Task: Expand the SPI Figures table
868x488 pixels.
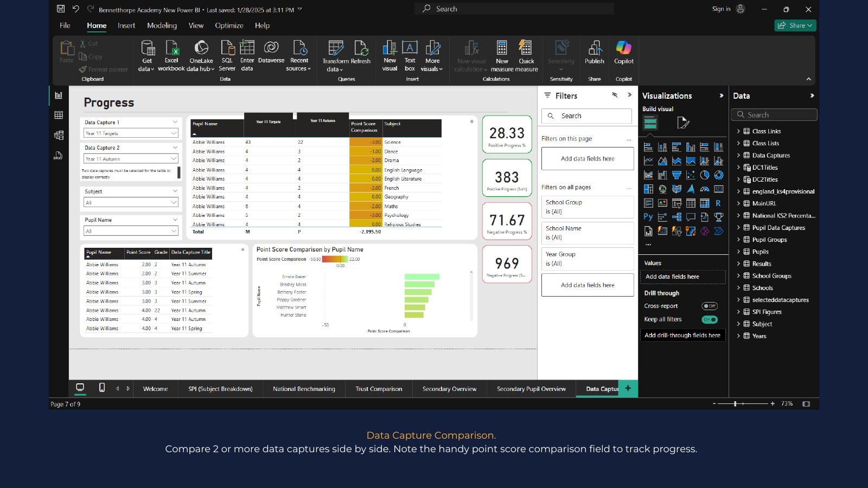Action: tap(738, 312)
